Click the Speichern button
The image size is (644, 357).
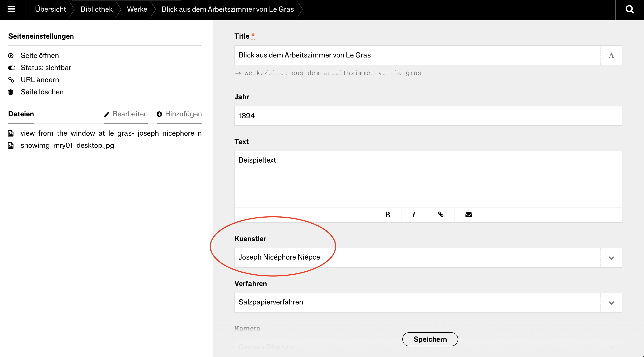click(430, 339)
